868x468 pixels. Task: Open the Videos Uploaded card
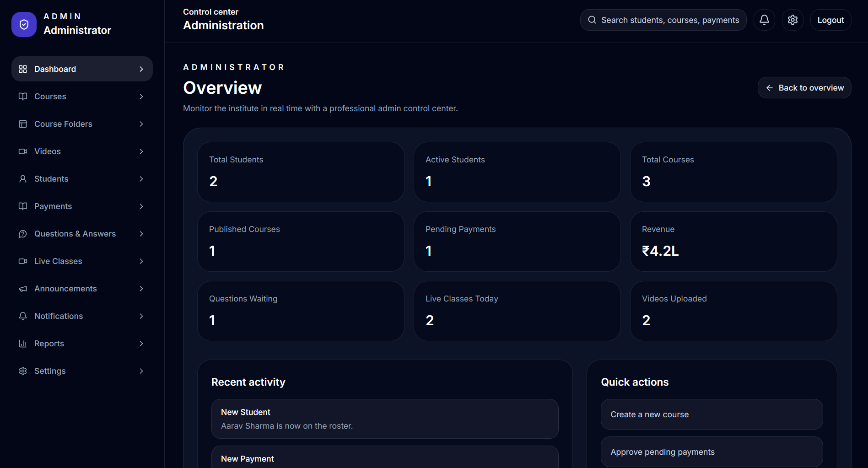(733, 311)
